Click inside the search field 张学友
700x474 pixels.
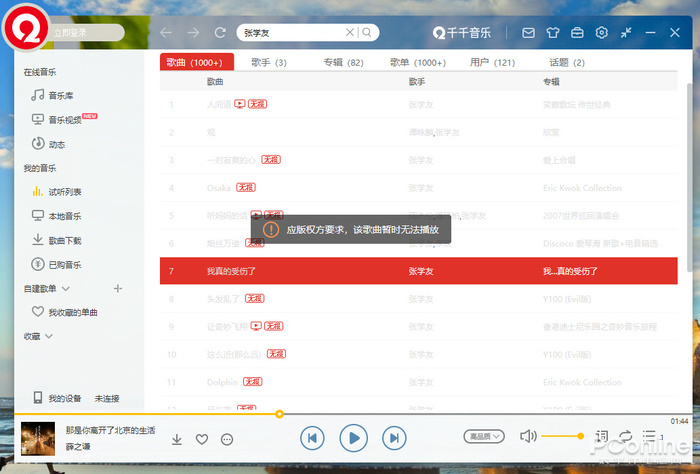point(292,33)
